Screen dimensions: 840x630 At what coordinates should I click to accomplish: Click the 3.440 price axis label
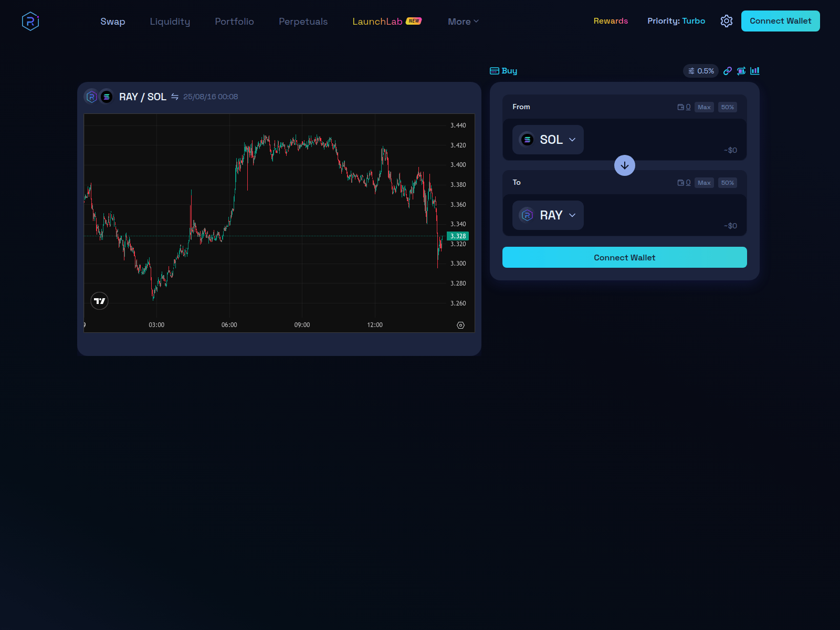click(458, 125)
